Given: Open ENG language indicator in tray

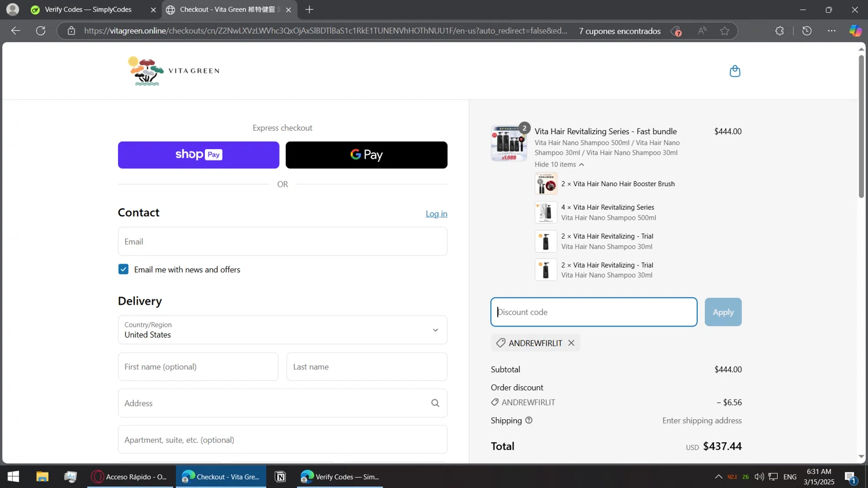Looking at the screenshot, I should click(x=790, y=476).
